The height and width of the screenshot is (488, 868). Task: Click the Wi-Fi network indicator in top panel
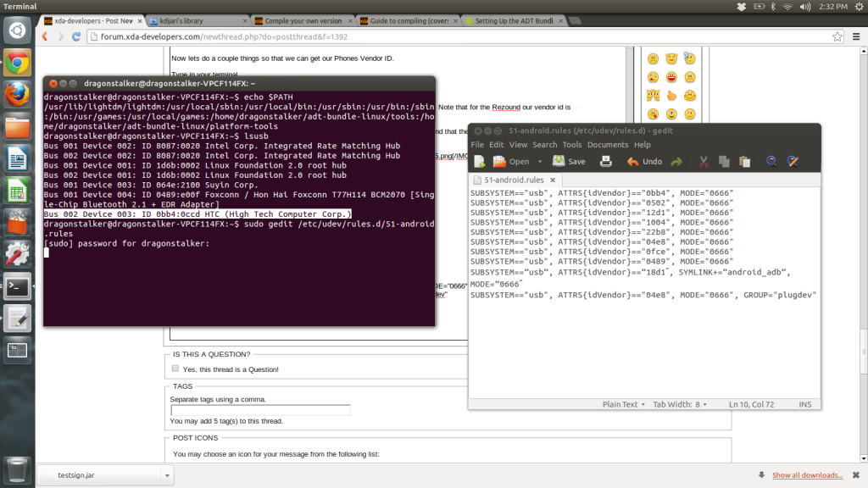pyautogui.click(x=787, y=7)
